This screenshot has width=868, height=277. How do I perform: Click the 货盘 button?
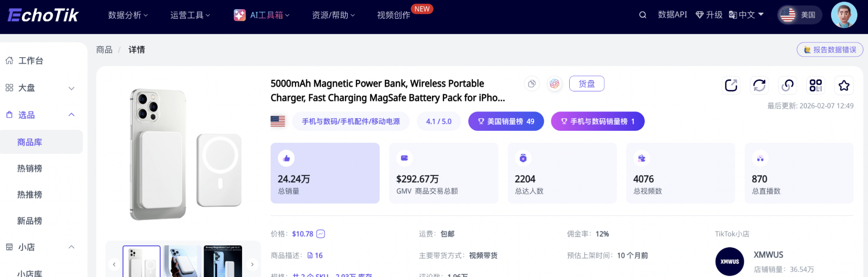click(587, 84)
